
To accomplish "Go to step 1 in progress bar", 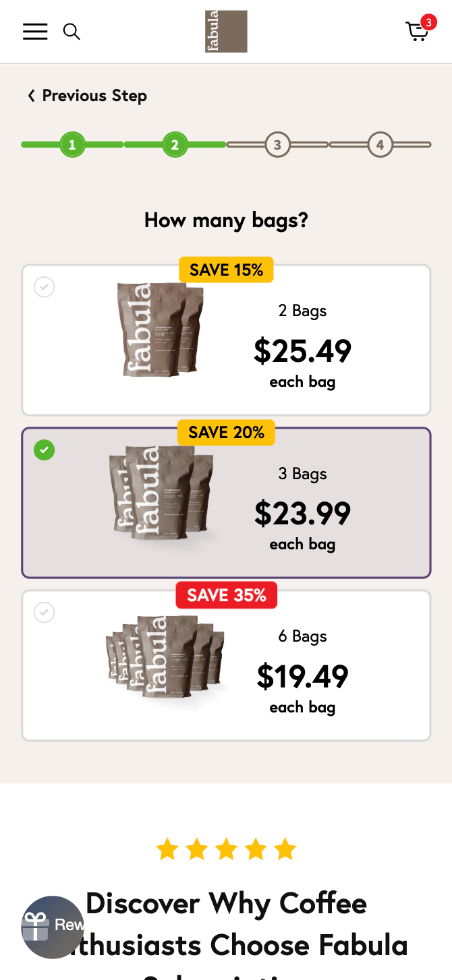I will coord(72,144).
